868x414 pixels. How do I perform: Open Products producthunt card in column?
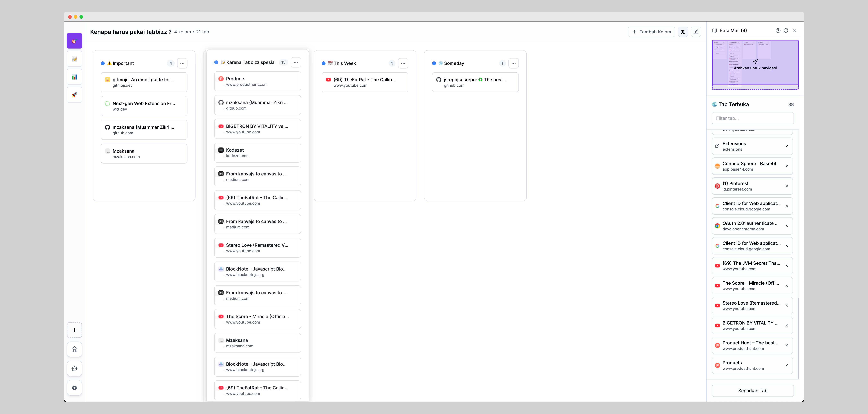click(257, 81)
